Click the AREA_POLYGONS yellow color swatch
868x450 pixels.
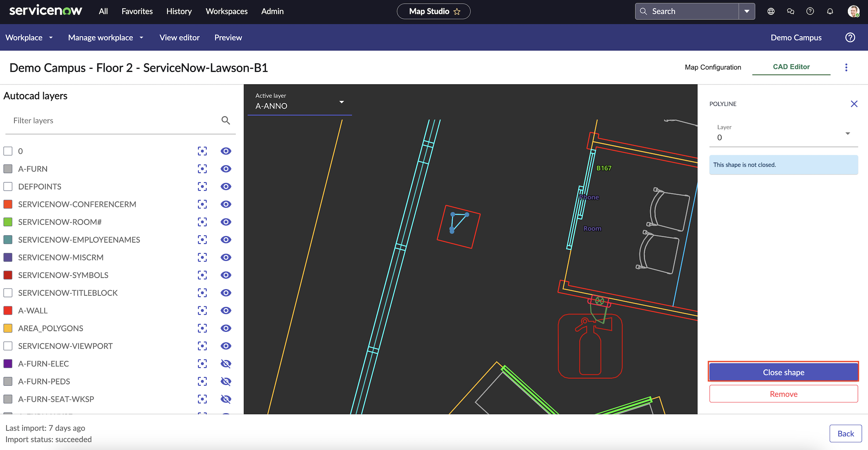(x=8, y=329)
